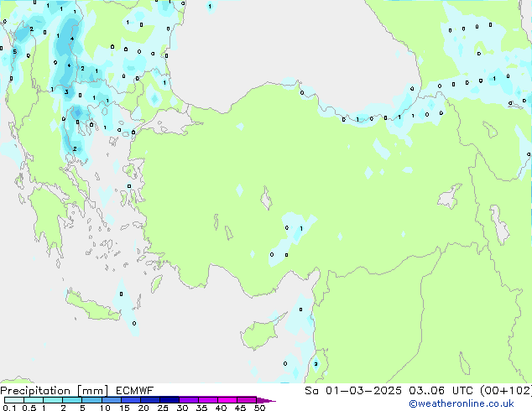532x411 pixels.
Task: Click the "30" legend scale label
Action: [x=182, y=408]
